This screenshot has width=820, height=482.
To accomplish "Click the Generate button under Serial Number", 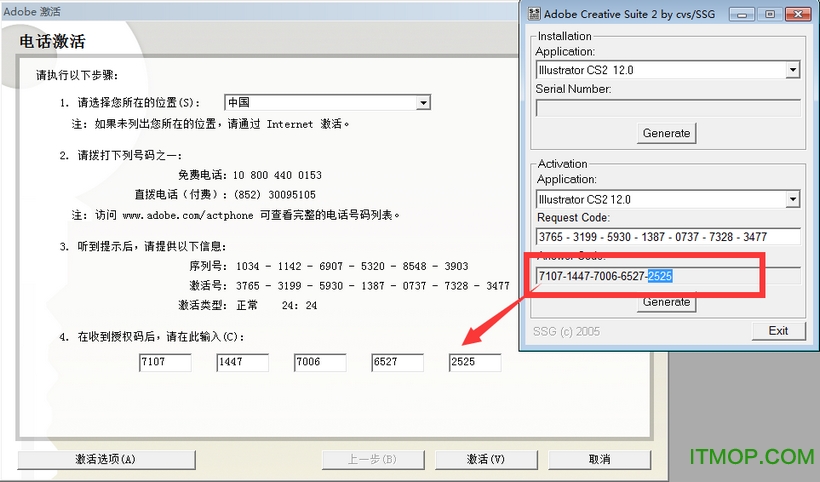I will pos(666,133).
